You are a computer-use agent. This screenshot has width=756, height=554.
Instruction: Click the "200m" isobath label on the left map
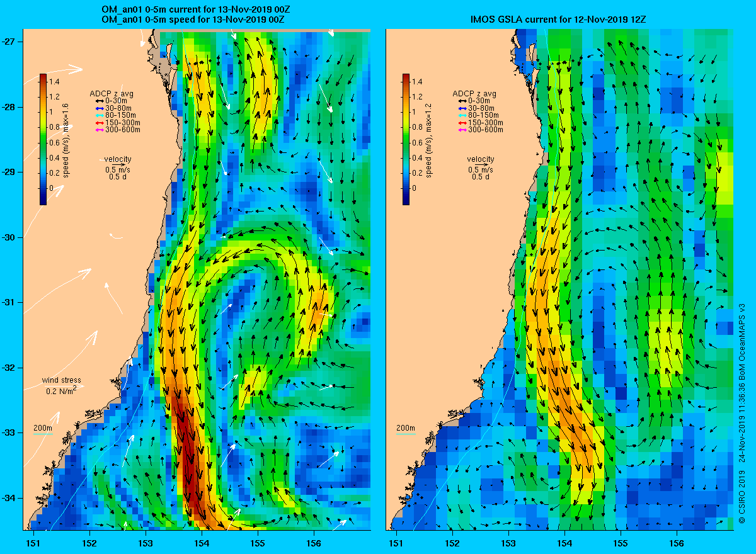[x=43, y=428]
